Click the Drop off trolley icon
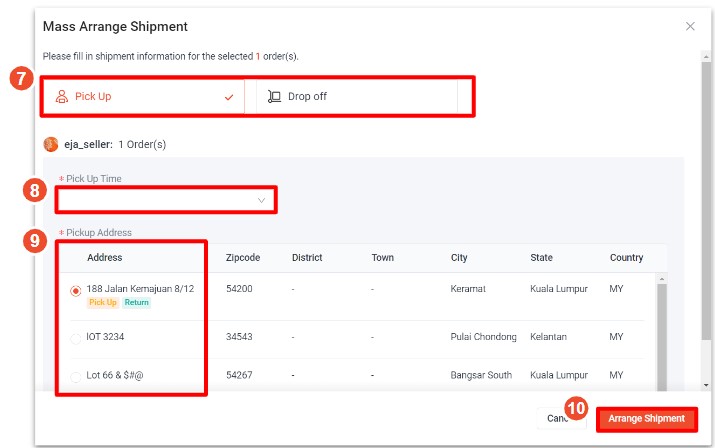 [x=274, y=96]
